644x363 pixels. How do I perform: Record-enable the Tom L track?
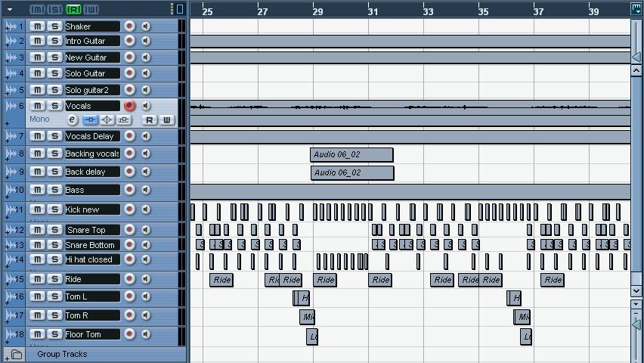coord(129,296)
